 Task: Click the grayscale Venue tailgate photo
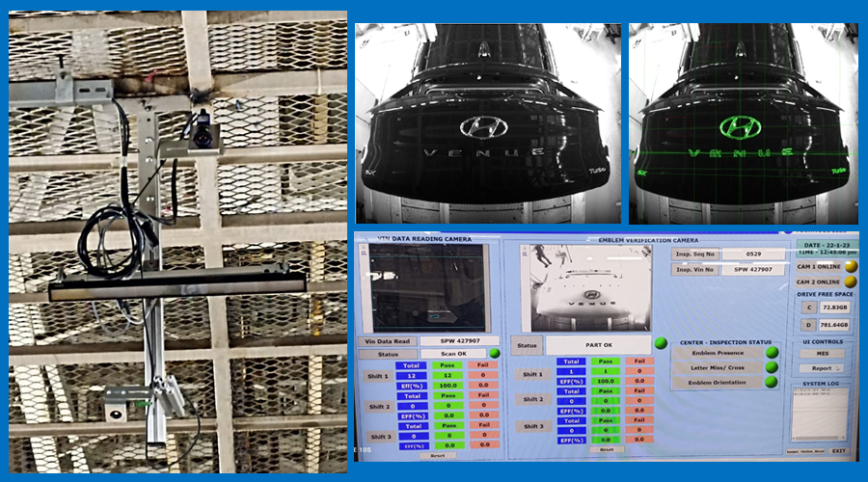coord(488,123)
